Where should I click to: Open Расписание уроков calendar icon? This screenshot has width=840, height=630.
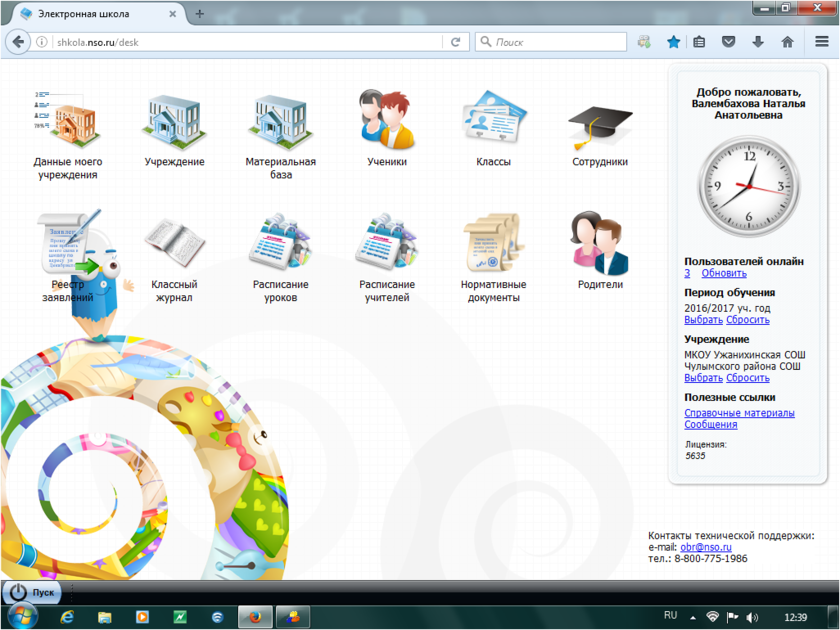pyautogui.click(x=280, y=244)
